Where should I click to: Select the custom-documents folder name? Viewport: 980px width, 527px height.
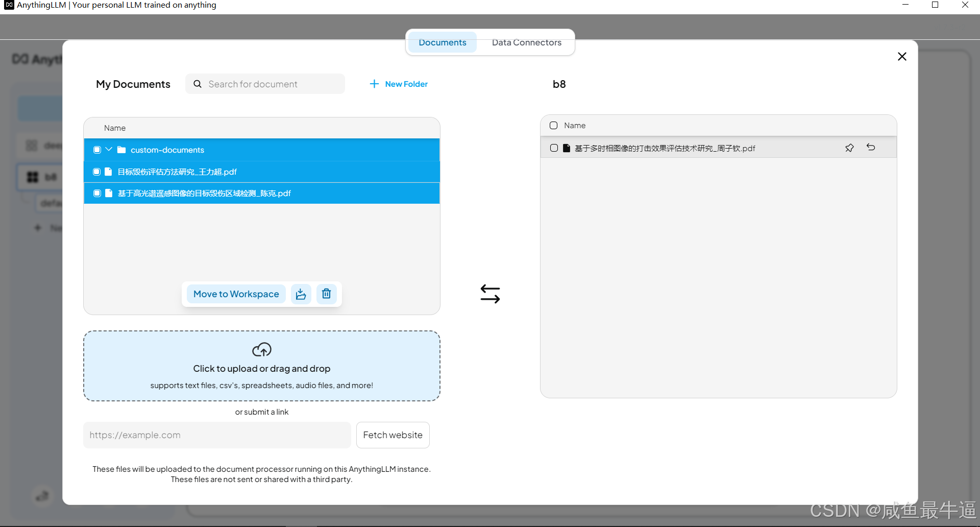click(167, 150)
